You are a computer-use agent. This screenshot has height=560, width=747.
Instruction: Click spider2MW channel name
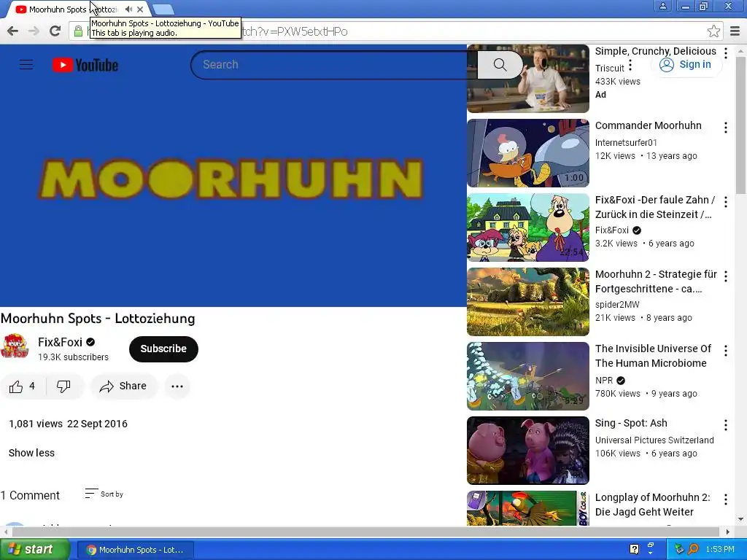[617, 304]
